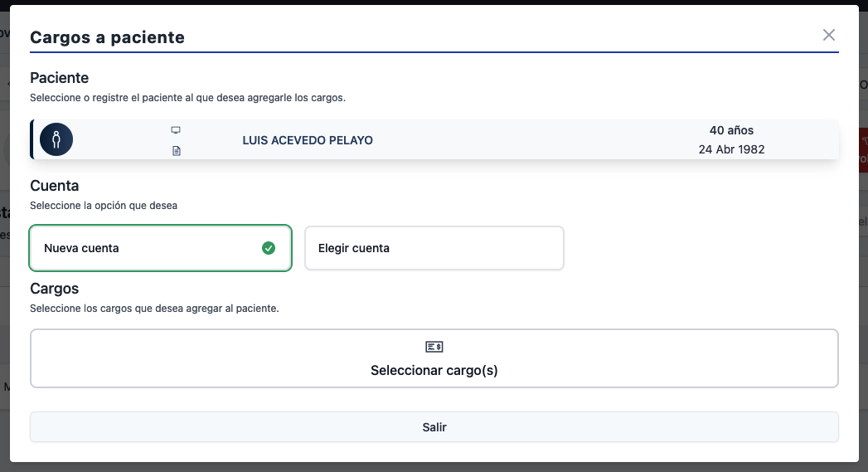Click the Cuenta section heading

pos(54,186)
